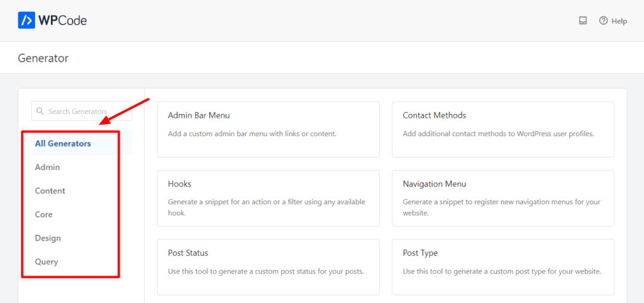Click the Help question mark icon

(603, 21)
